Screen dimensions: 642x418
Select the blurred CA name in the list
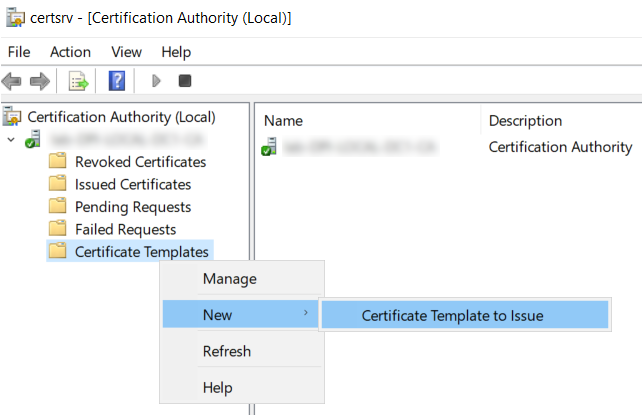[x=360, y=147]
